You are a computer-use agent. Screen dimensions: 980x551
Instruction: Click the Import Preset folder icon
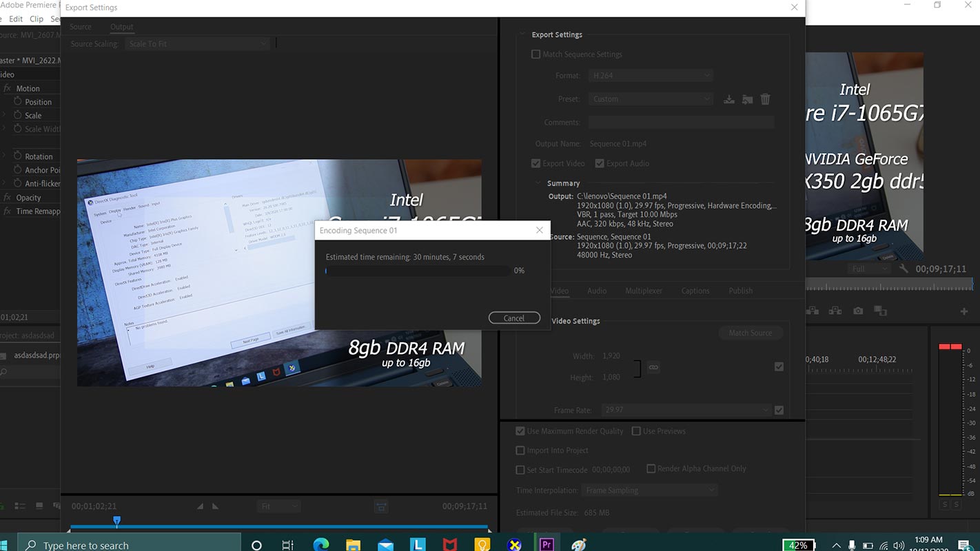(747, 99)
